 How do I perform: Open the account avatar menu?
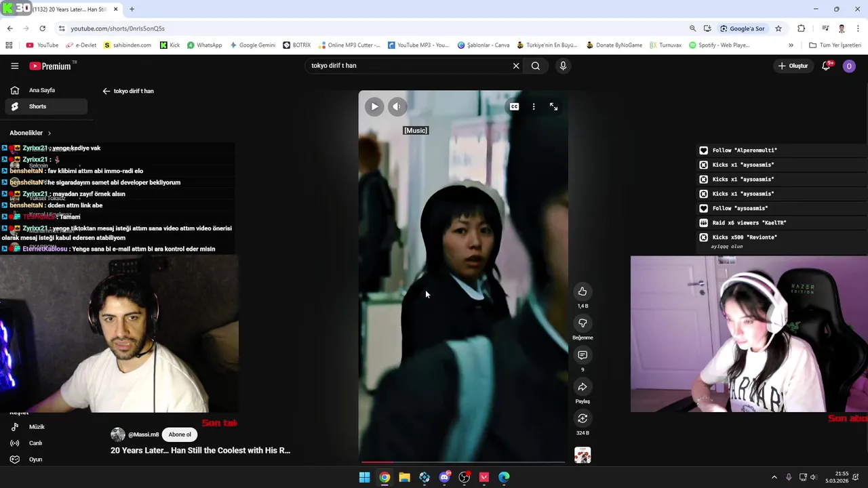(x=849, y=66)
